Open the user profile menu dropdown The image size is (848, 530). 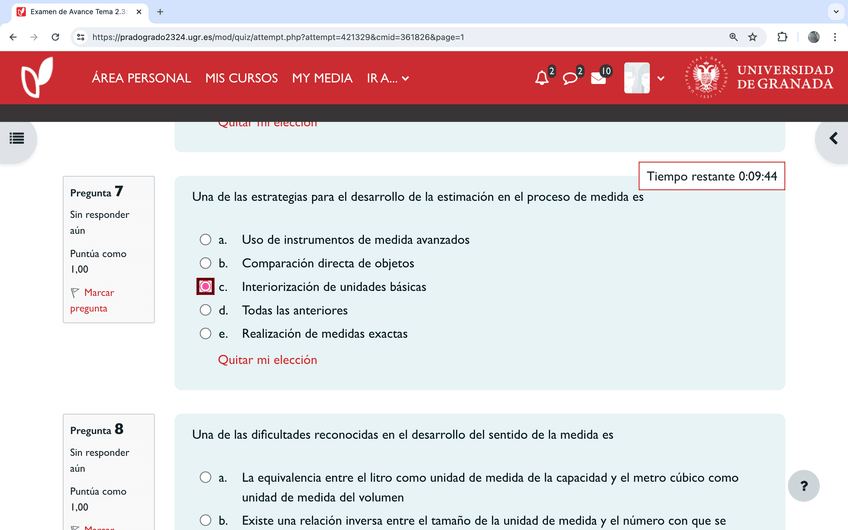click(645, 78)
